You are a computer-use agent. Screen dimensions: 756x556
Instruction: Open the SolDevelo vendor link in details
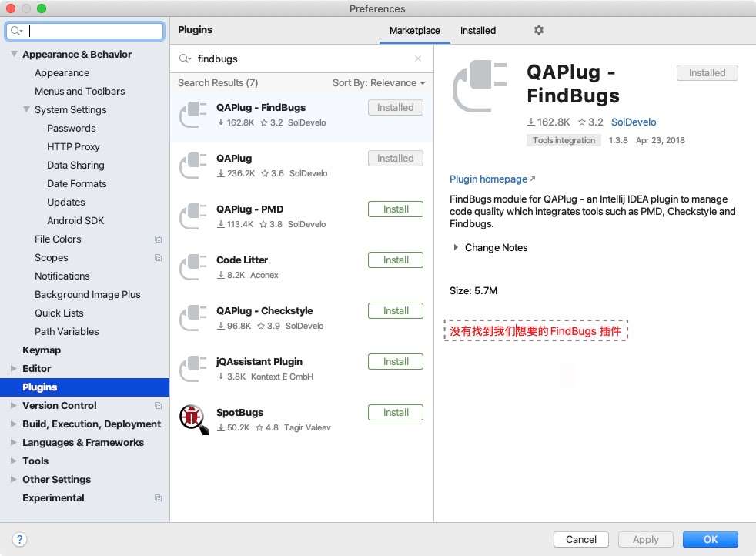(634, 122)
